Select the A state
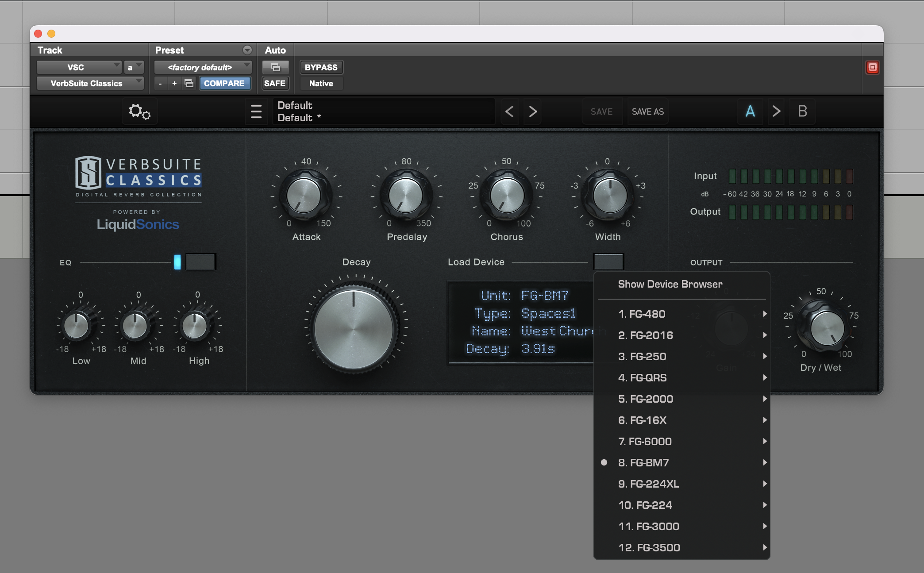Viewport: 924px width, 573px height. point(750,111)
